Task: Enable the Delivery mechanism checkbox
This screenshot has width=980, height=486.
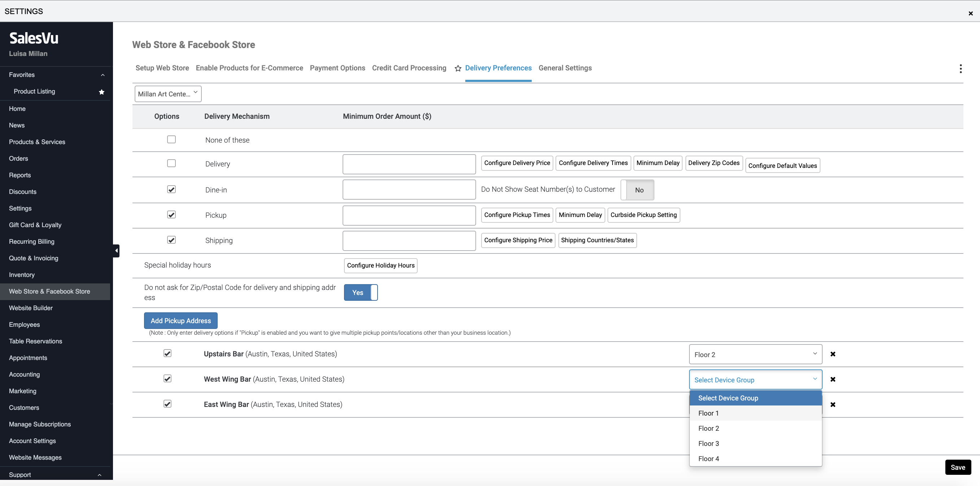Action: 171,163
